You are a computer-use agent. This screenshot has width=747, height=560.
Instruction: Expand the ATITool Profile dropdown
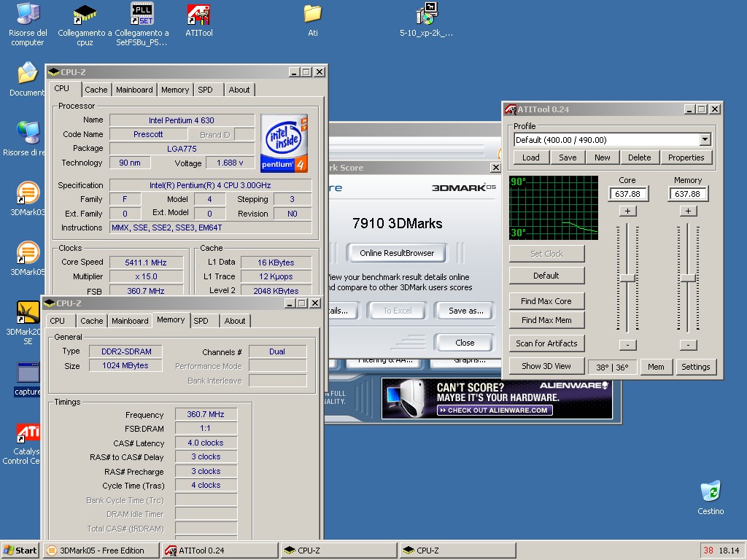tap(705, 140)
